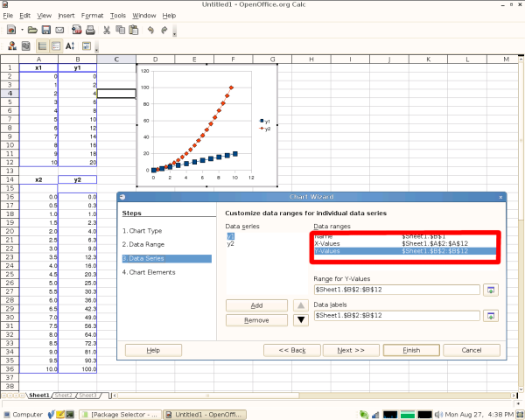Select the X-Values data range row

point(405,244)
